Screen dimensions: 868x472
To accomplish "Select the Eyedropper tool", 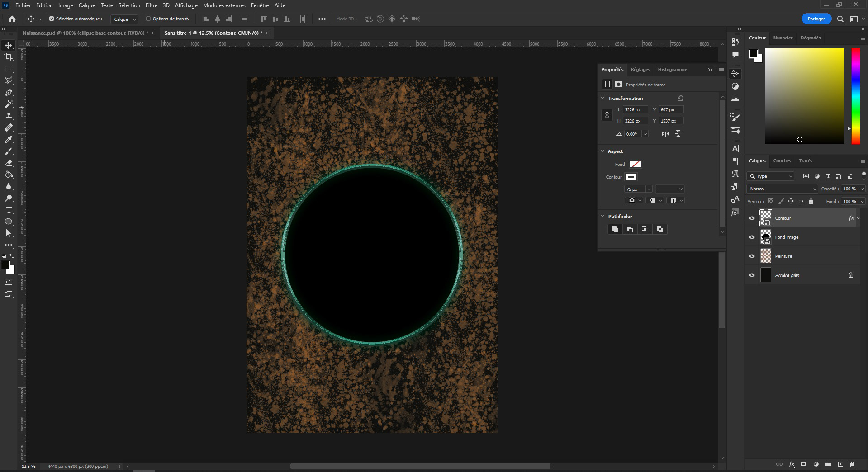I will (9, 139).
